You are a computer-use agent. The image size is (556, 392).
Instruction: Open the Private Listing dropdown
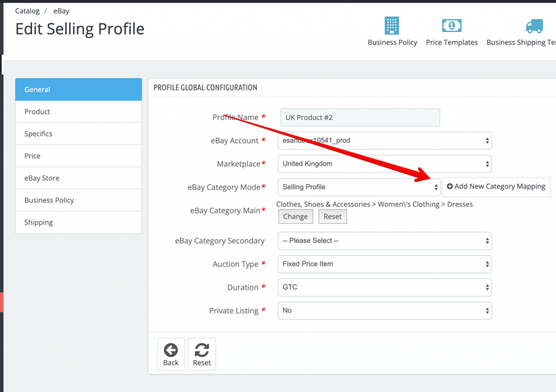pos(384,311)
